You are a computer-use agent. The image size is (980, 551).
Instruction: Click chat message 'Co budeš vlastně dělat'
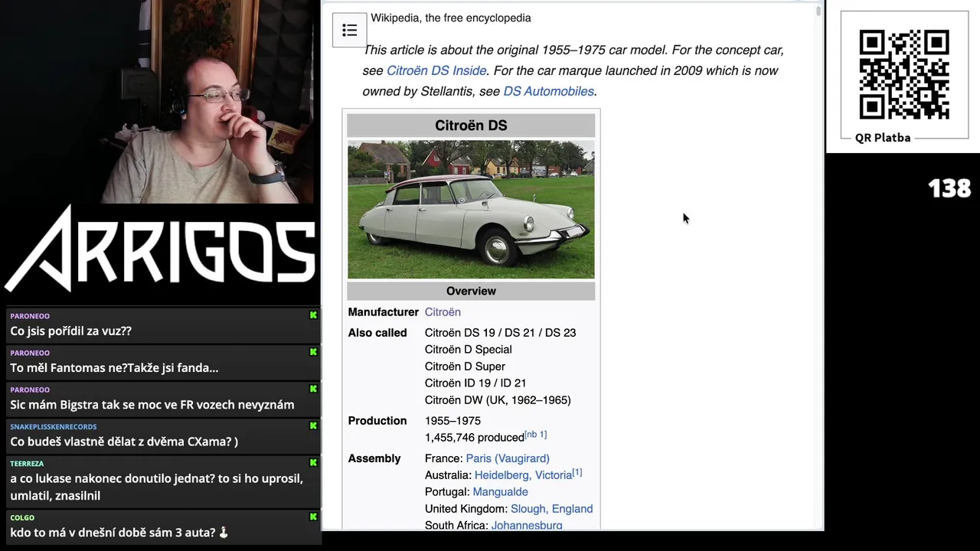tap(124, 441)
